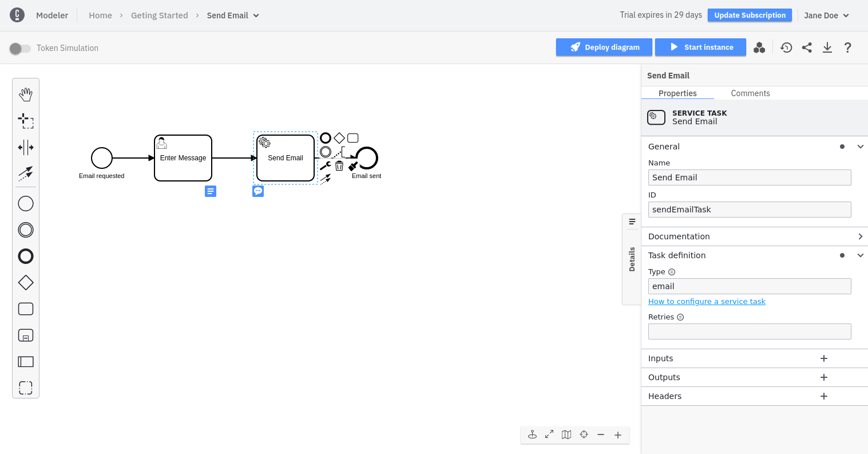Screen dimensions: 868x454
Task: Toggle FEEL expression icon next to Type
Action: click(x=672, y=272)
